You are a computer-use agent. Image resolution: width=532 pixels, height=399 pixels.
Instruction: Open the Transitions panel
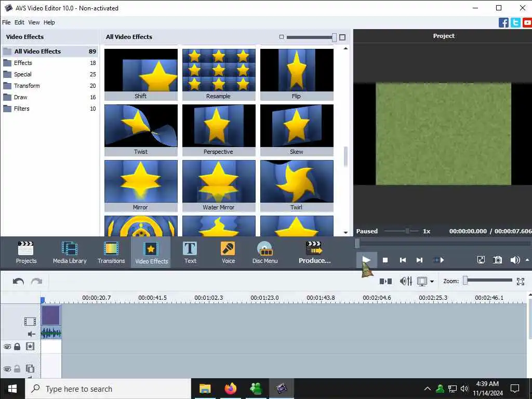(111, 253)
